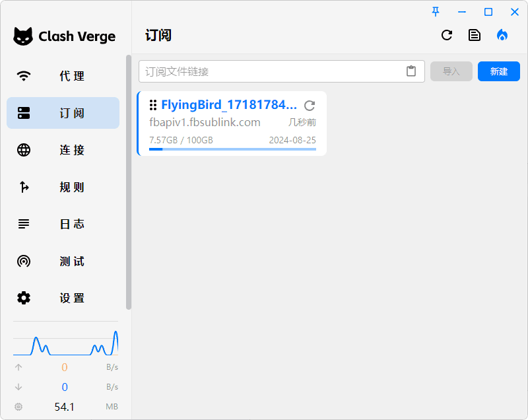Click the memory chip usage icon
Screen dimensions: 528x420
point(18,407)
